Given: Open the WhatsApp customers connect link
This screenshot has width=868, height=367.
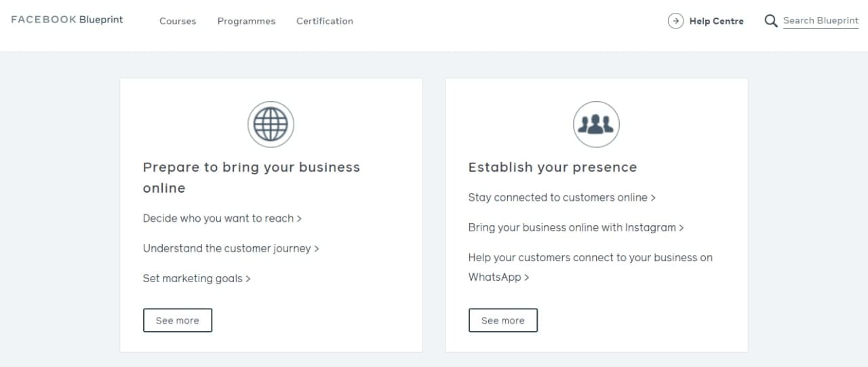Looking at the screenshot, I should click(x=590, y=258).
